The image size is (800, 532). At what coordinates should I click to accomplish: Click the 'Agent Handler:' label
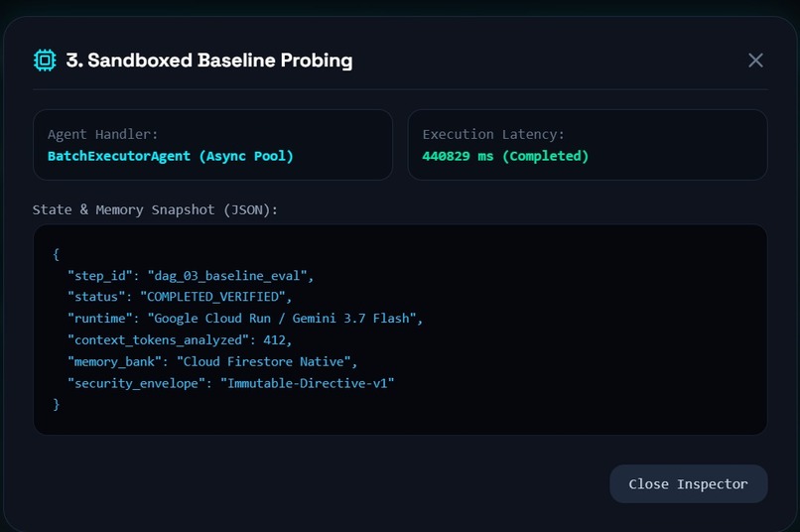pyautogui.click(x=102, y=134)
